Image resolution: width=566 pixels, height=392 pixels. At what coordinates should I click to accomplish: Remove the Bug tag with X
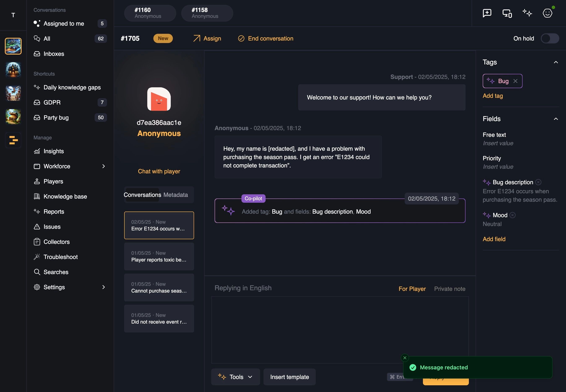[515, 81]
